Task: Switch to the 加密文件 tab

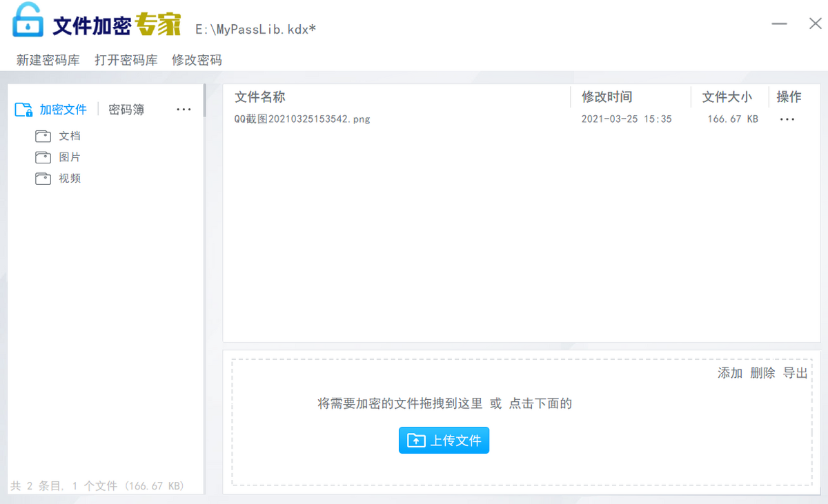Action: coord(63,110)
